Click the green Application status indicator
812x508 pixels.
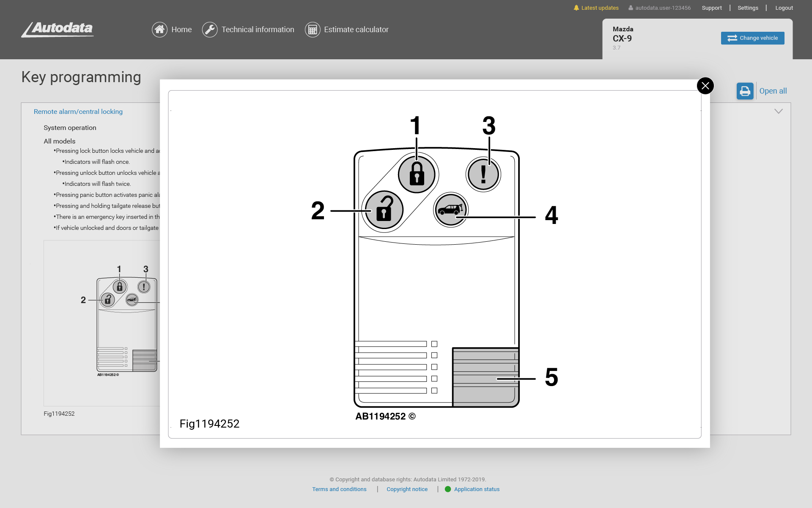pyautogui.click(x=448, y=489)
